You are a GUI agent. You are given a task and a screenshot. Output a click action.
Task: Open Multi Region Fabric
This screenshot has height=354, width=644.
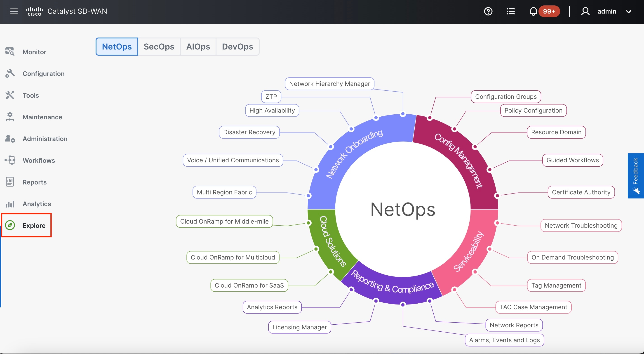coord(224,192)
